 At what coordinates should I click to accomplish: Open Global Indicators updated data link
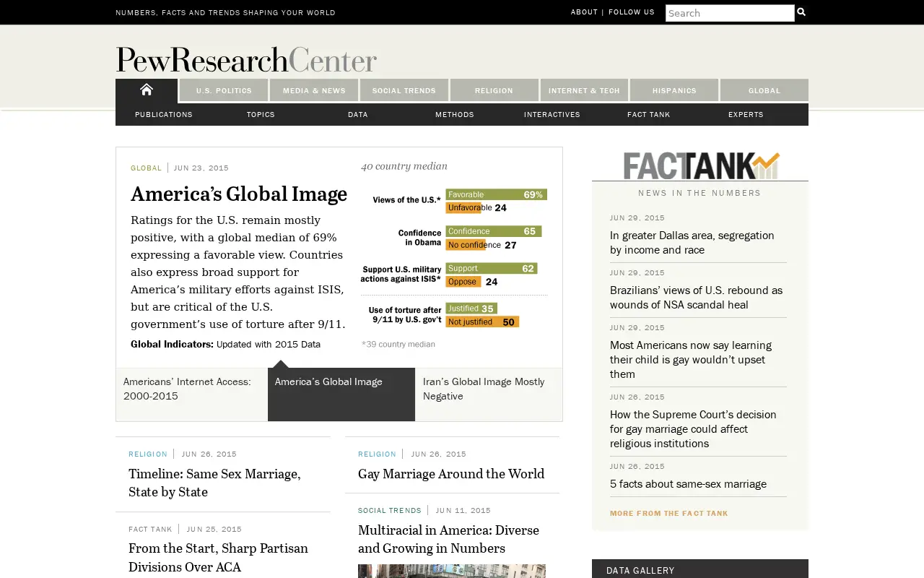tap(225, 344)
